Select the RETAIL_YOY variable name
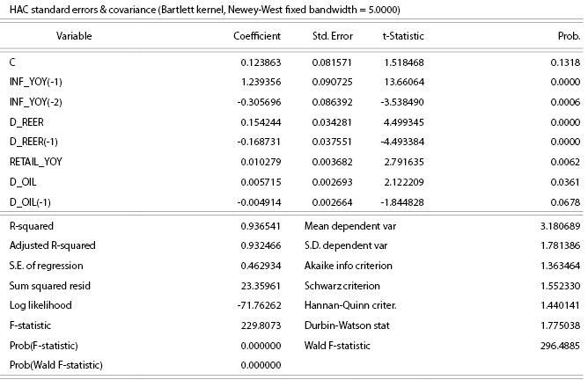Screen dimensions: 588x380 [36, 163]
